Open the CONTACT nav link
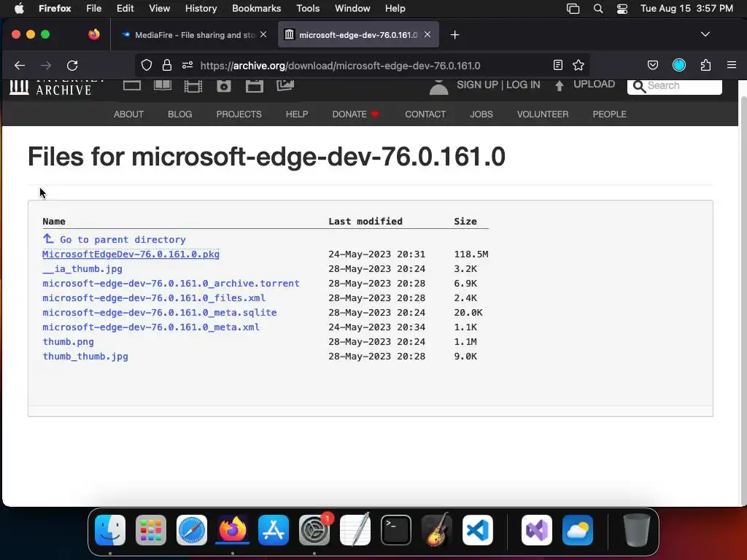This screenshot has width=747, height=560. pos(425,114)
